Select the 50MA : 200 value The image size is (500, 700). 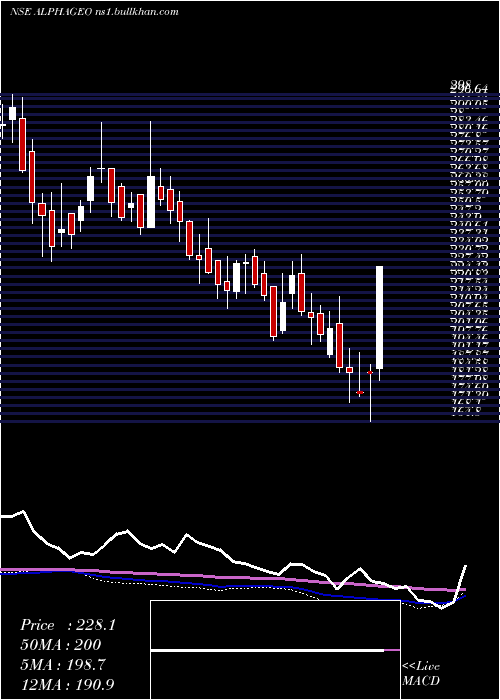tap(60, 645)
